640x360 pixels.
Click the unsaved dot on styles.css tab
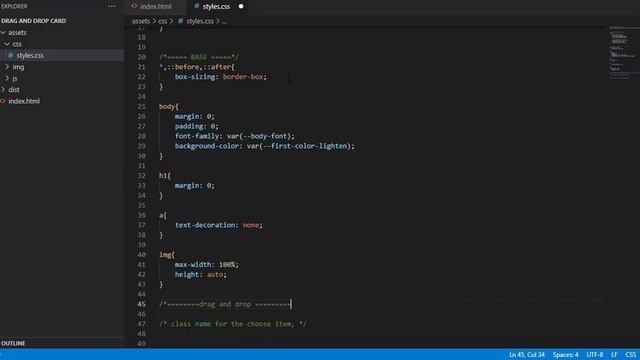(241, 6)
